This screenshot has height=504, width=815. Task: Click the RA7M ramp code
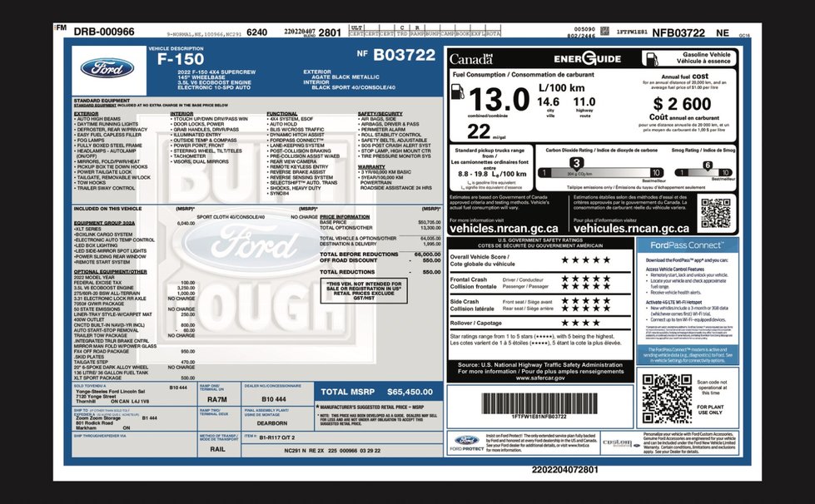pos(216,400)
